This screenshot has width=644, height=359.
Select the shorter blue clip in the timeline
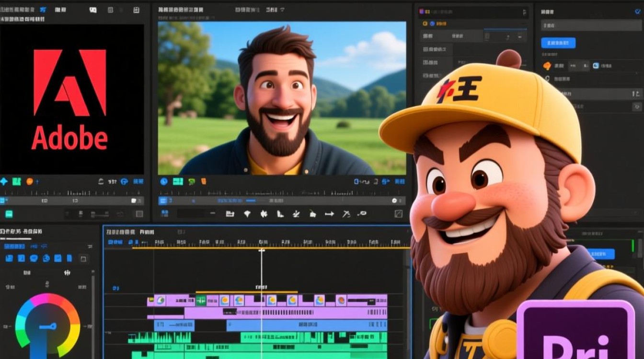pos(174,325)
